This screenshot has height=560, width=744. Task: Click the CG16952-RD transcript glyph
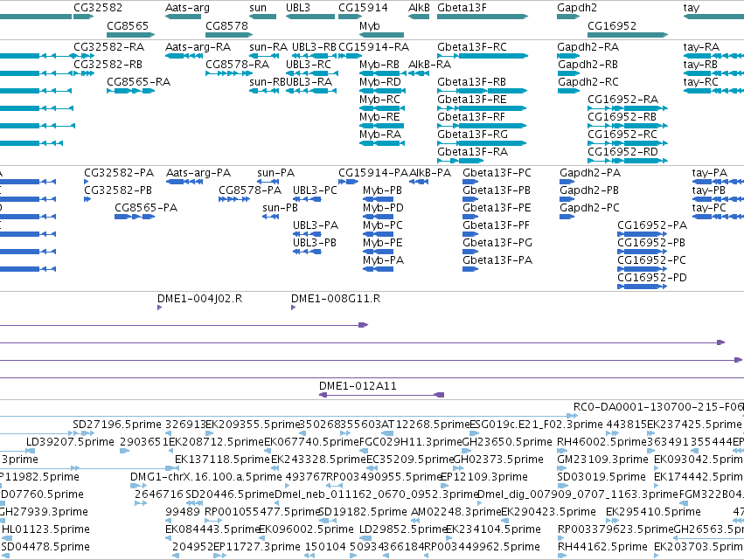pyautogui.click(x=628, y=161)
